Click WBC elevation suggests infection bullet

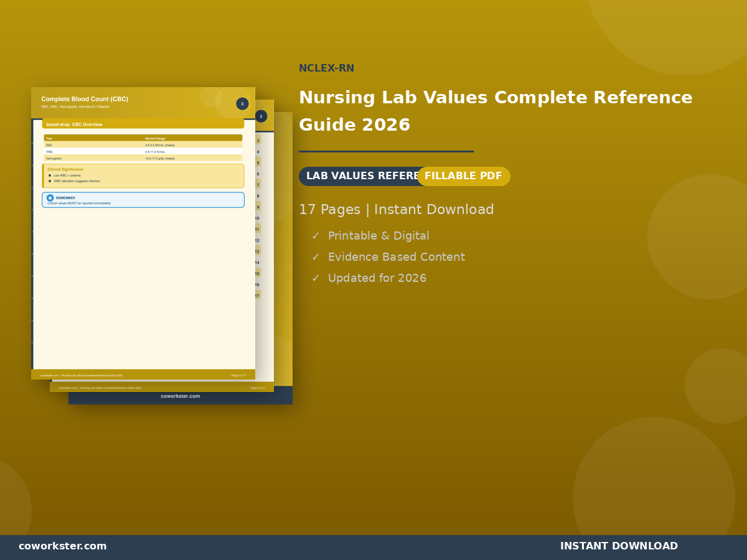tap(77, 181)
